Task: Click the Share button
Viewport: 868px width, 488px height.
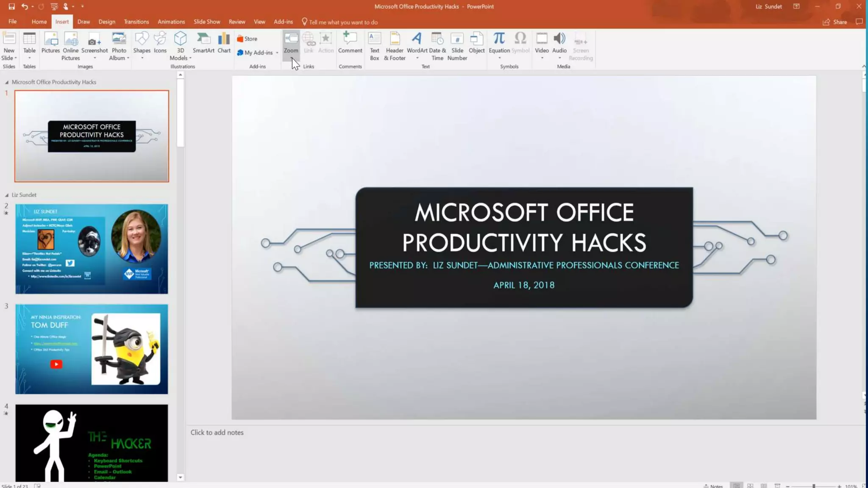Action: pos(835,22)
